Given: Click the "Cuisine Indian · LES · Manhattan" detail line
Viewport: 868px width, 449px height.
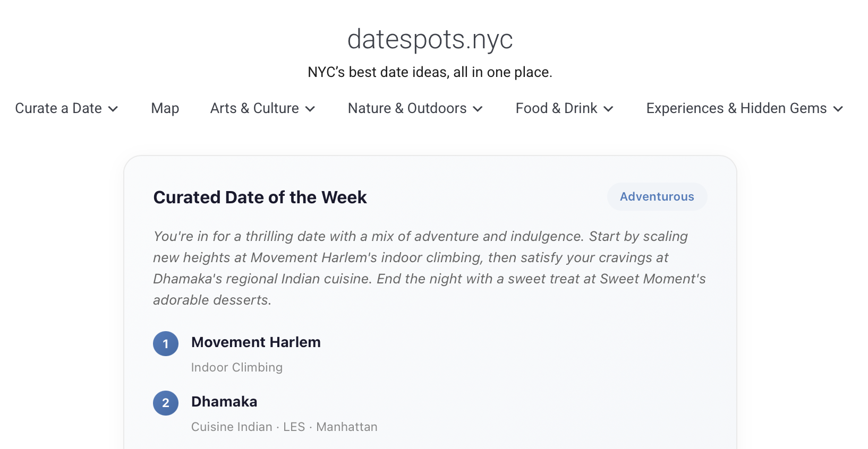Looking at the screenshot, I should 284,427.
